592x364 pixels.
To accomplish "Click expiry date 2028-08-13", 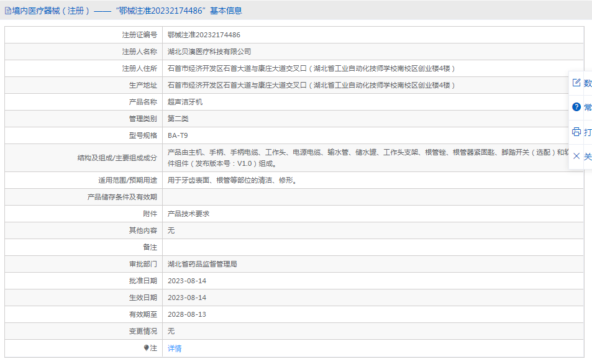I will (x=187, y=314).
